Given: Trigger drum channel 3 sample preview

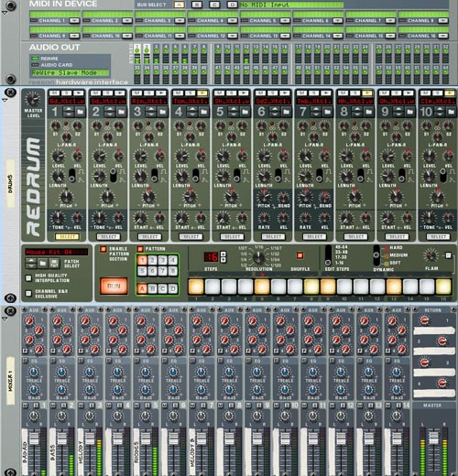Looking at the screenshot, I should [x=161, y=92].
